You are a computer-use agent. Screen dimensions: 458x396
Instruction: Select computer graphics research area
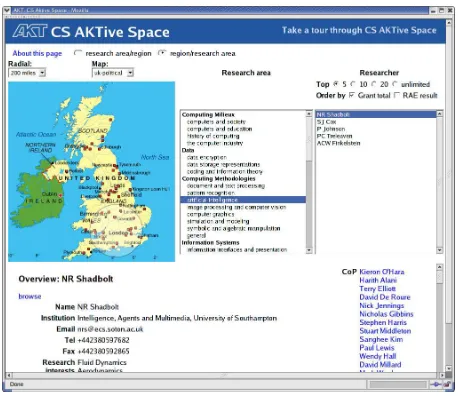tap(210, 214)
